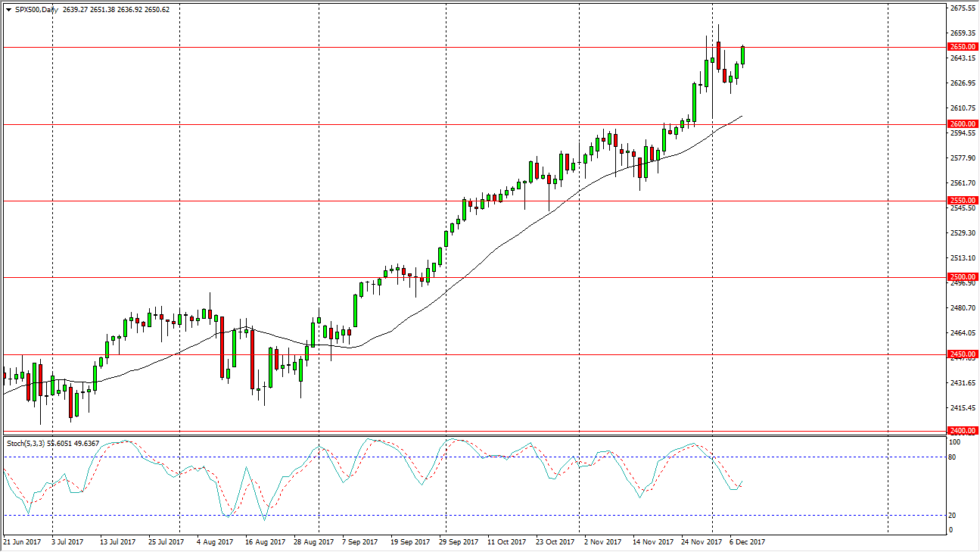The width and height of the screenshot is (980, 552).
Task: Select the 2400.00 price tag at bottom
Action: pos(961,430)
